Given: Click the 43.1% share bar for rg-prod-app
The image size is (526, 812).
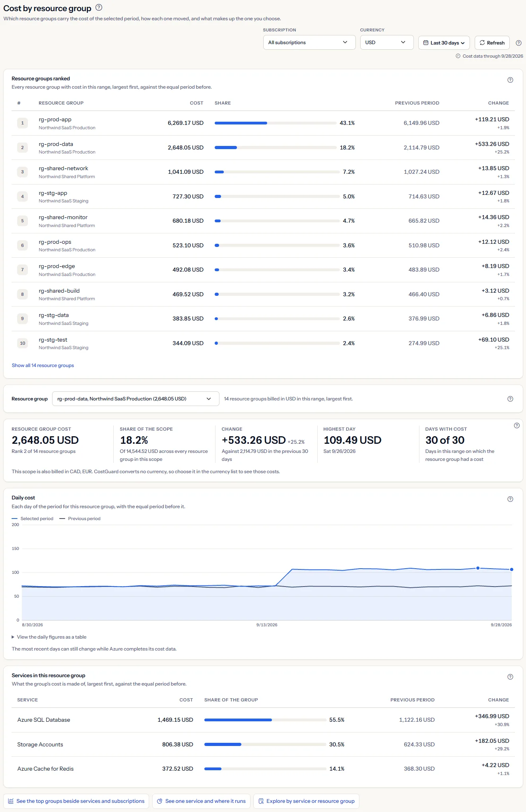Looking at the screenshot, I should [276, 123].
